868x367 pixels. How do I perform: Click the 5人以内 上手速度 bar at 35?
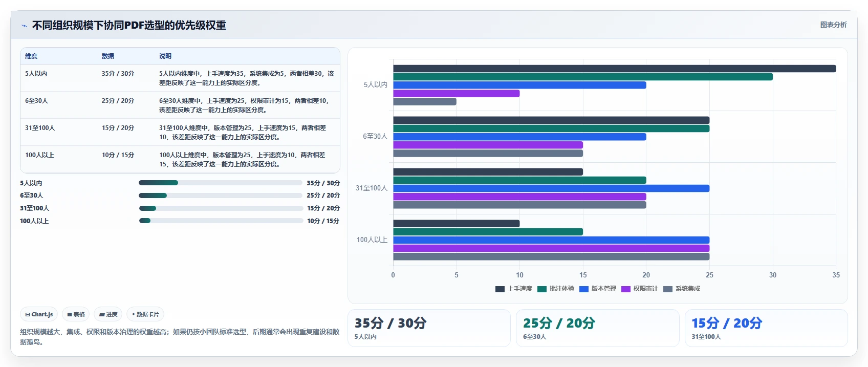pyautogui.click(x=614, y=69)
